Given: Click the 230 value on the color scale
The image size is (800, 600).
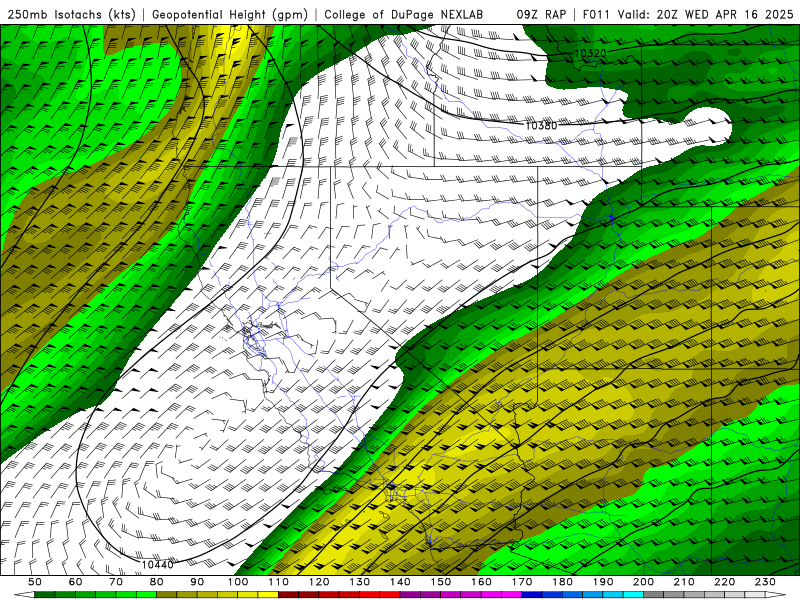Looking at the screenshot, I should (x=765, y=582).
